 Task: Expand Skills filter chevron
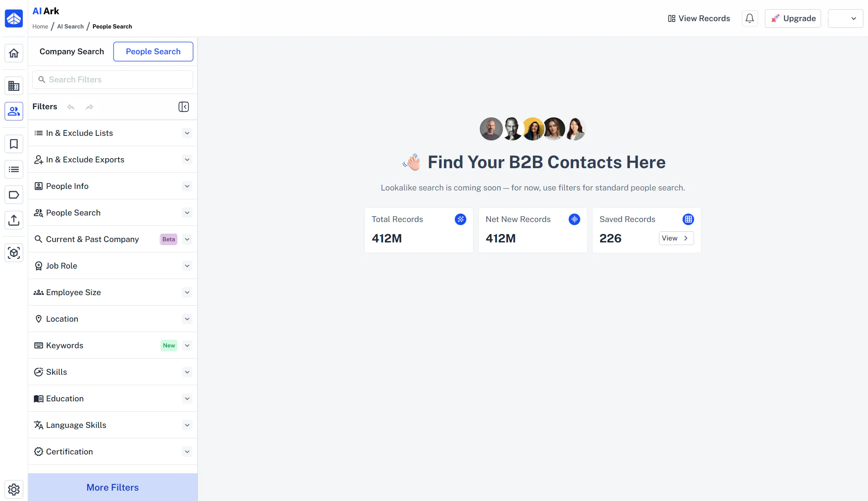tap(187, 372)
